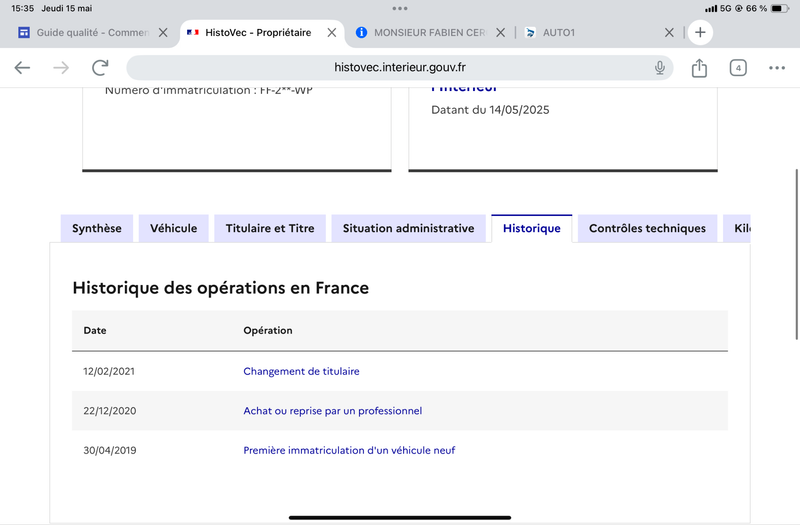Tap the 15:35 clock in status bar

pyautogui.click(x=22, y=8)
